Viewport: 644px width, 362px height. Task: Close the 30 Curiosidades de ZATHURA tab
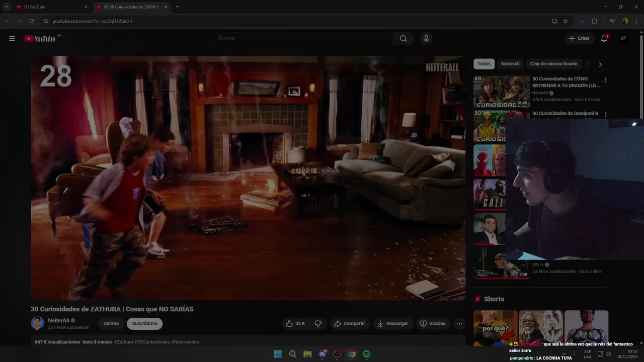(166, 7)
